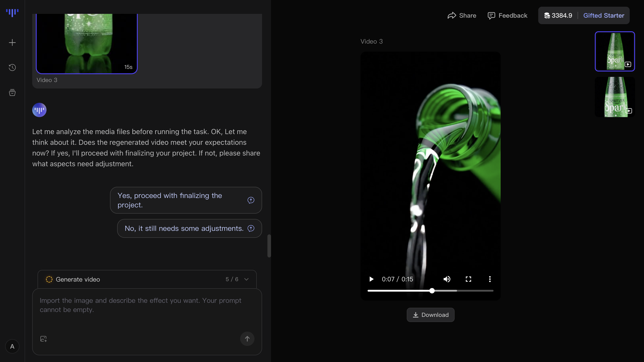Share the project
The height and width of the screenshot is (362, 644).
[x=461, y=15]
